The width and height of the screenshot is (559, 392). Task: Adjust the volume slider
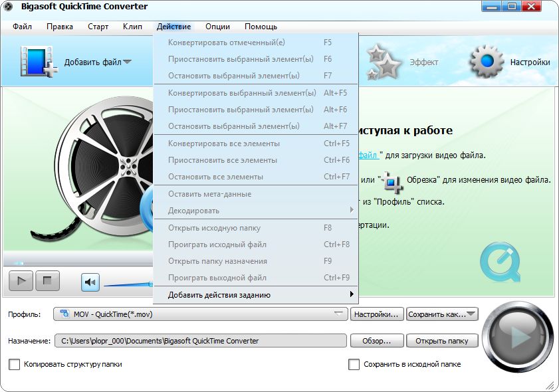tap(128, 284)
